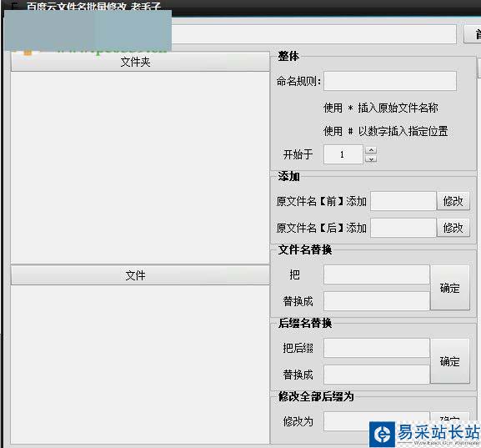Focus the 把后缀 input field
The width and height of the screenshot is (481, 448).
click(x=377, y=348)
